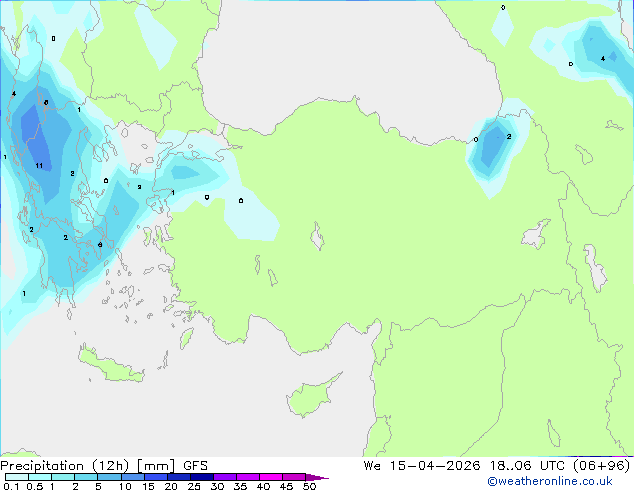Click the legend label "20"
This screenshot has width=634, height=490.
pyautogui.click(x=171, y=486)
